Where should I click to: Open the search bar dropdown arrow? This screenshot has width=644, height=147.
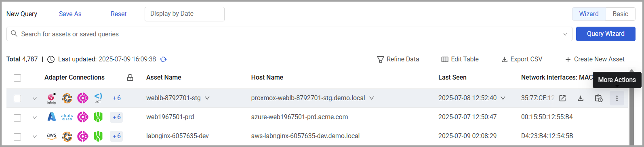565,34
